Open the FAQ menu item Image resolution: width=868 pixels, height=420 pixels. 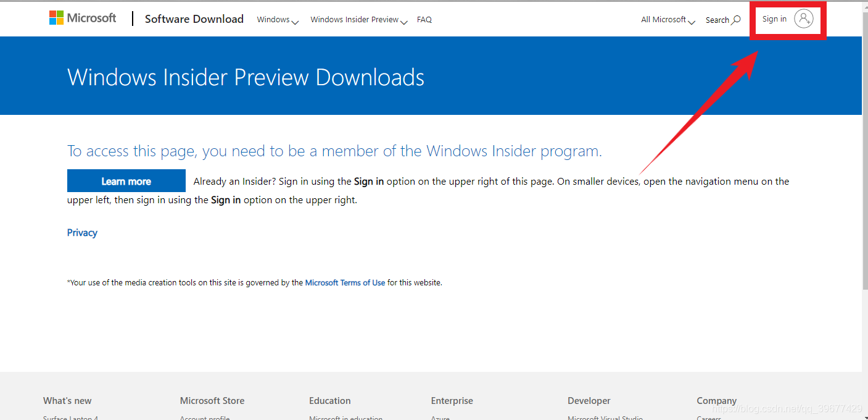click(x=424, y=20)
